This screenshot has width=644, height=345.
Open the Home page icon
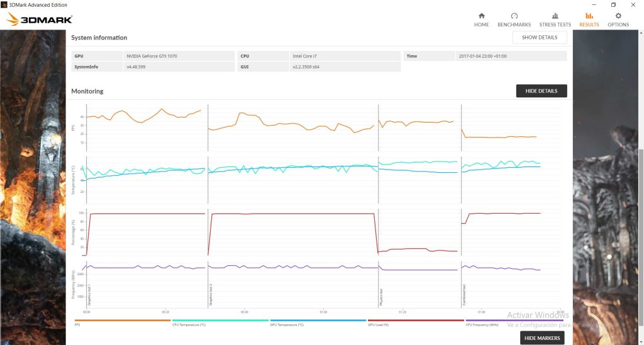481,16
